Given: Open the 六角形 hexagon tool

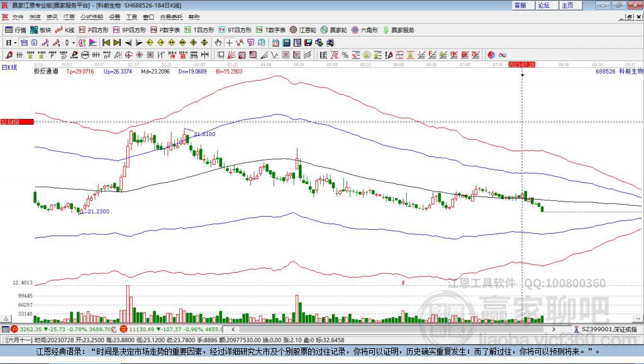Looking at the screenshot, I should [x=365, y=30].
